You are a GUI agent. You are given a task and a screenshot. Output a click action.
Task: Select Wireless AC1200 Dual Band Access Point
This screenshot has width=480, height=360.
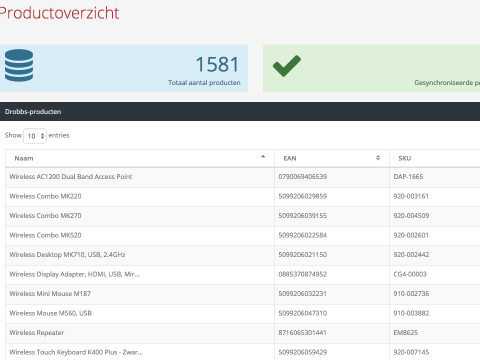click(71, 177)
